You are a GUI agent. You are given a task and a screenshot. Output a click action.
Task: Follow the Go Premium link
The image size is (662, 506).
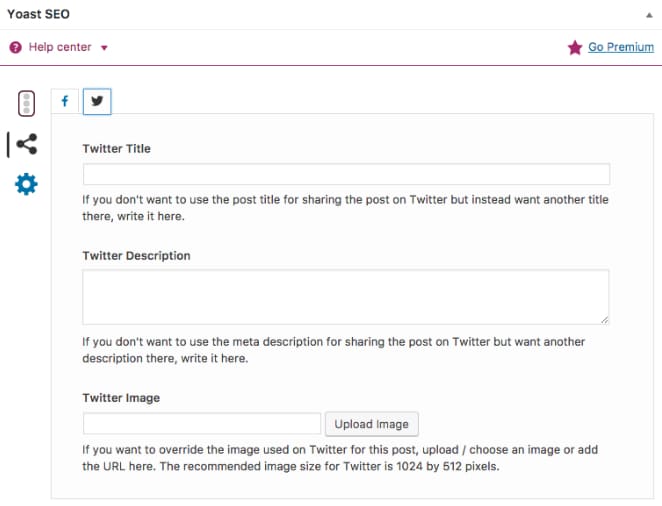tap(620, 47)
